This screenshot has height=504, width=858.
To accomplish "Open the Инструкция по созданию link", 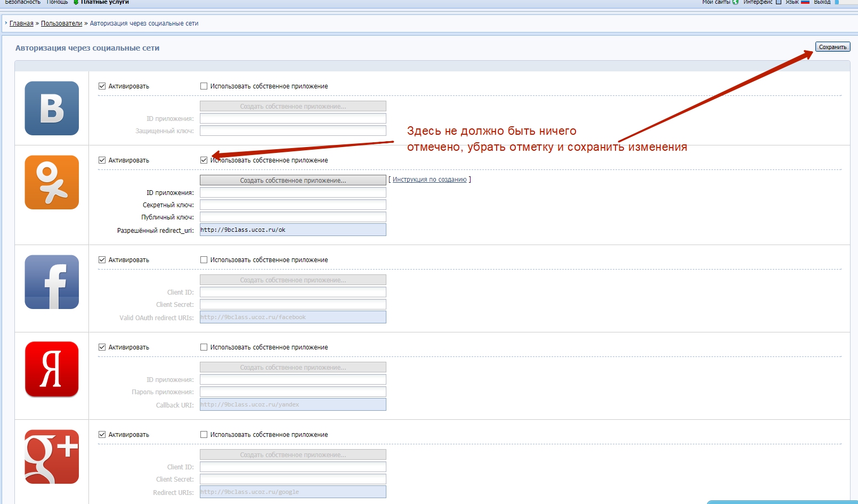I will click(x=429, y=180).
